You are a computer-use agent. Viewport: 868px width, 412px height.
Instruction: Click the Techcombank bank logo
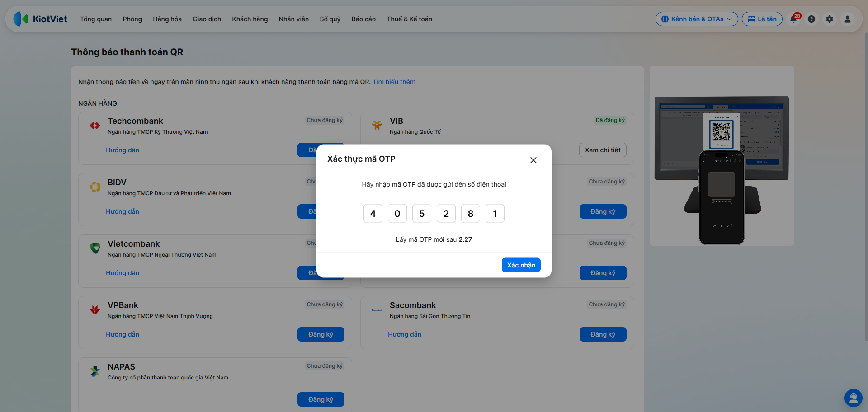95,126
